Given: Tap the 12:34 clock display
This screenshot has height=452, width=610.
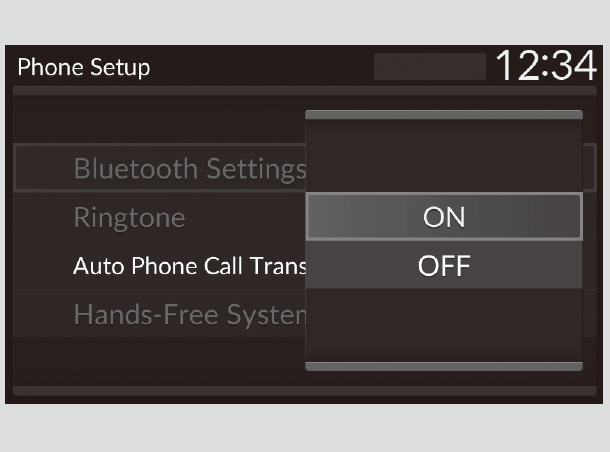Looking at the screenshot, I should point(546,66).
